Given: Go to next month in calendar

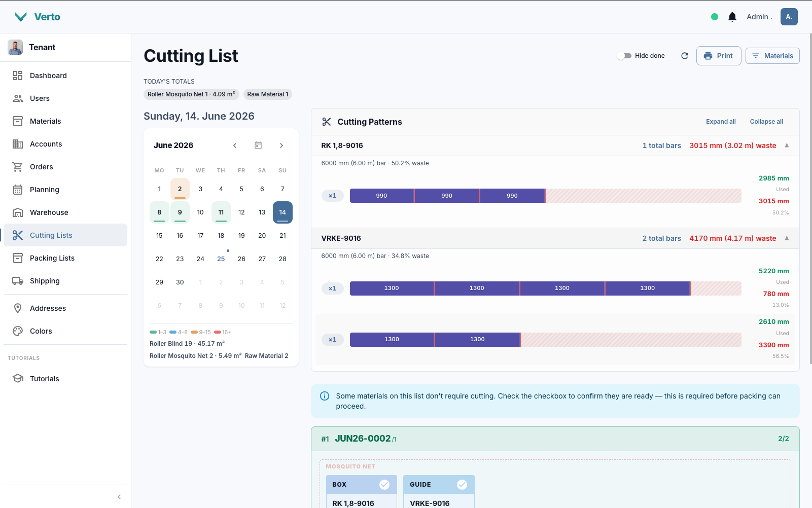Looking at the screenshot, I should point(281,146).
